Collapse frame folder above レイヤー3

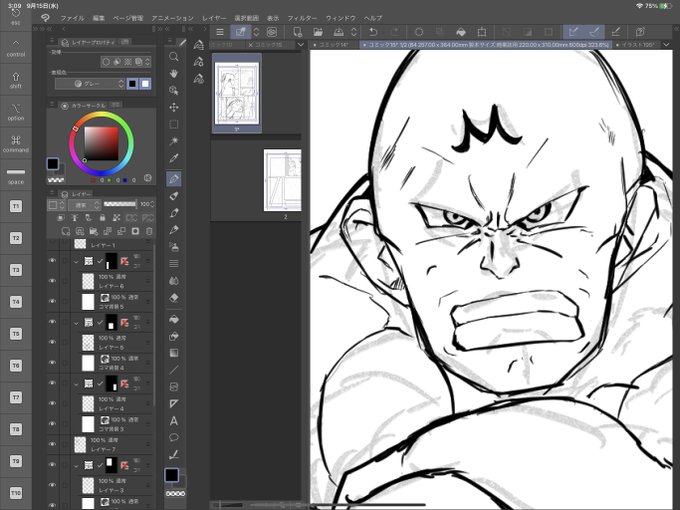point(76,465)
